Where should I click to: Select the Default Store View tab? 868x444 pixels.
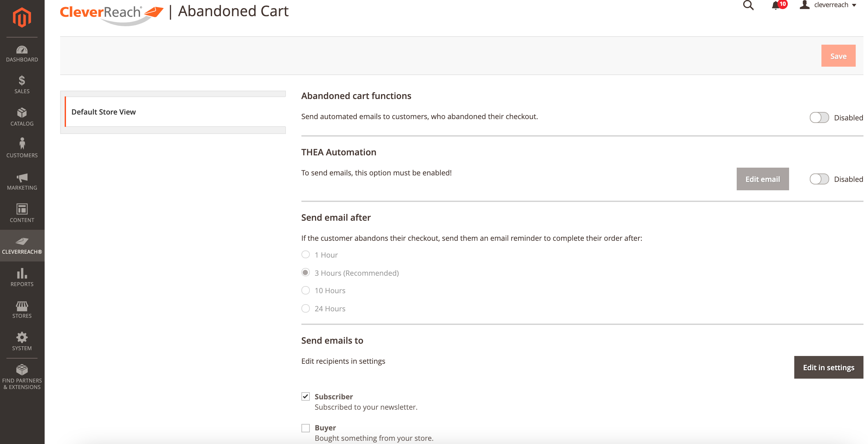[x=103, y=112]
